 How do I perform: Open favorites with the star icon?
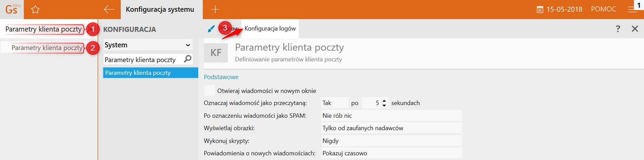pyautogui.click(x=35, y=9)
